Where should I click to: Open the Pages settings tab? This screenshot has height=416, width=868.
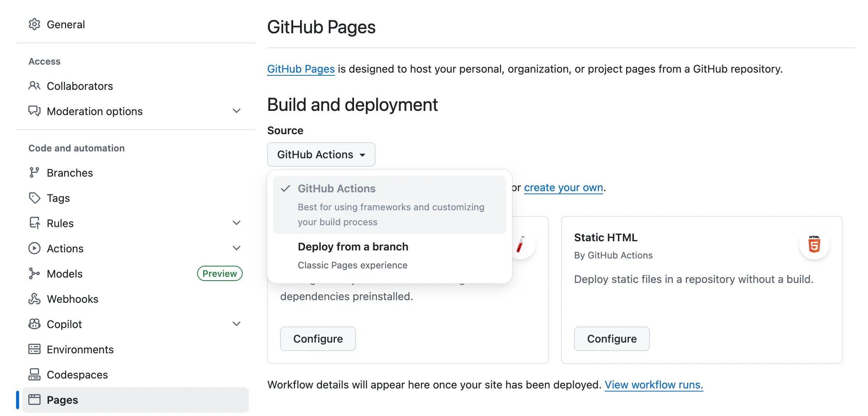click(135, 400)
